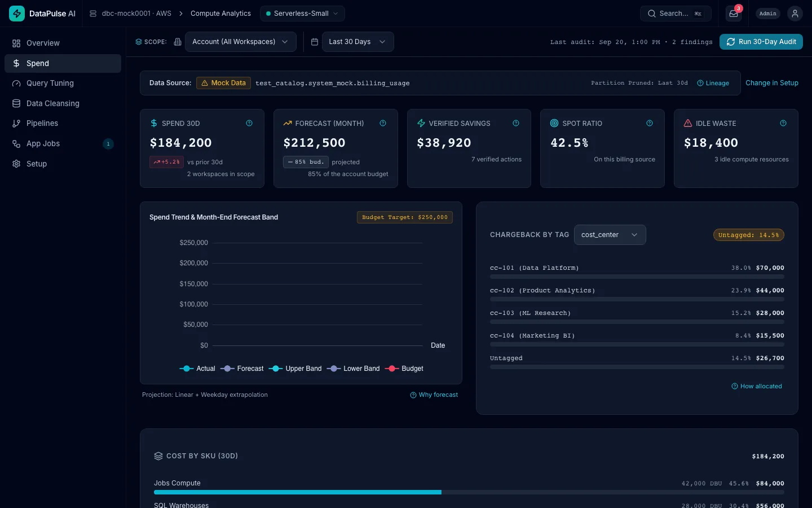Click the Untagged chargeback progress bar
The height and width of the screenshot is (508, 812).
[637, 367]
